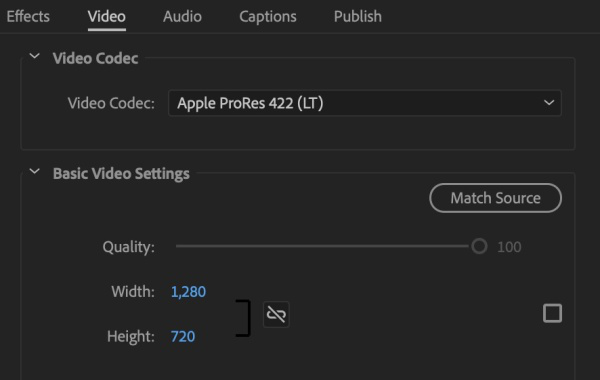Click the Basic Video Settings heading
This screenshot has width=600, height=380.
coord(121,173)
